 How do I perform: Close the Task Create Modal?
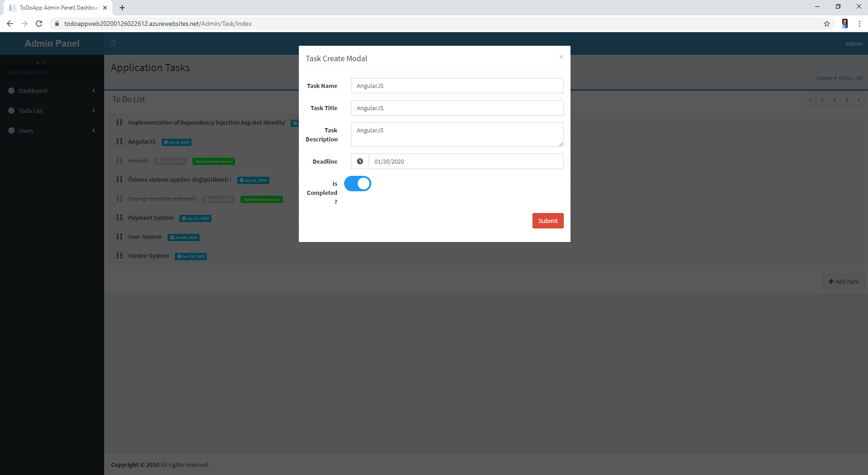[x=561, y=57]
